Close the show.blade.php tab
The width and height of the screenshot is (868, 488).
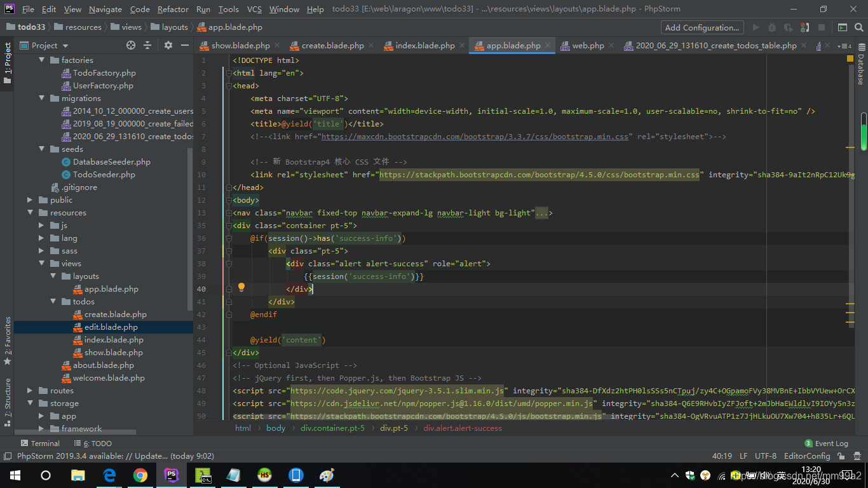tap(276, 46)
